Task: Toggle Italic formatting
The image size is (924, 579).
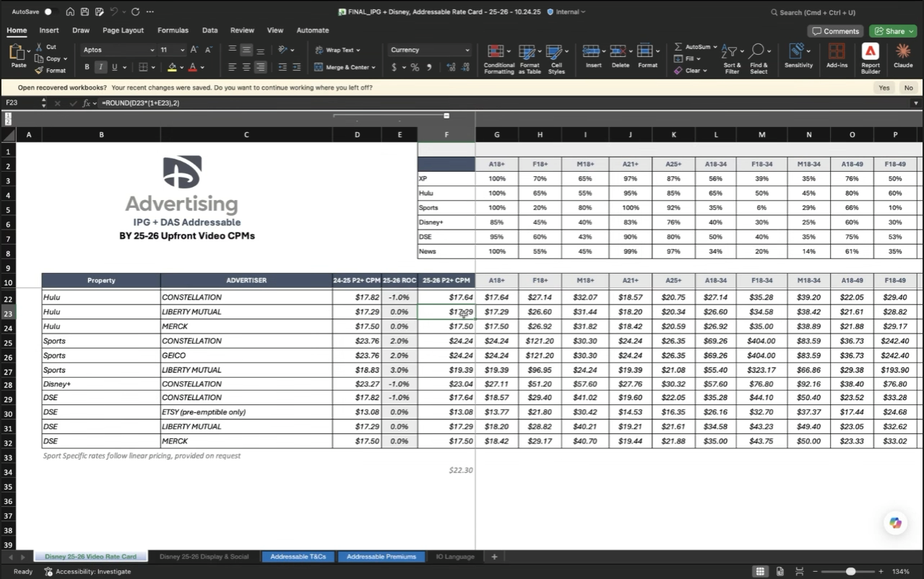Action: (100, 67)
